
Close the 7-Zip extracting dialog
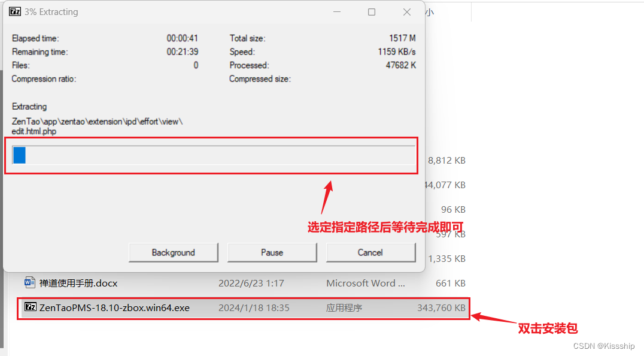click(x=406, y=12)
